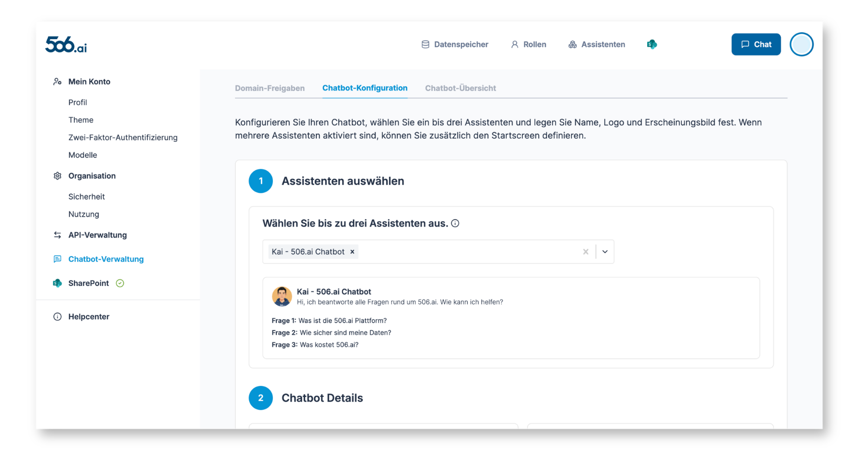Switch to the Chatbot-Übersicht tab
Image resolution: width=868 pixels, height=463 pixels.
pyautogui.click(x=461, y=88)
